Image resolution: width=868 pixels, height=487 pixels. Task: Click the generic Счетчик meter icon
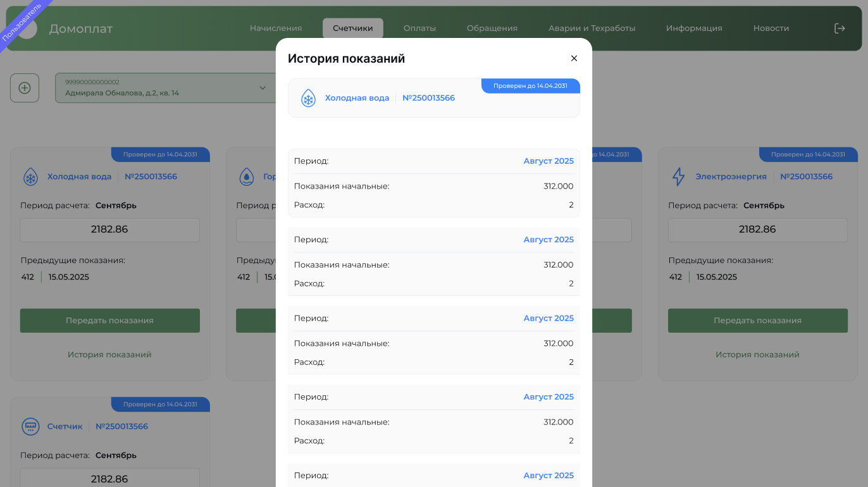pos(30,426)
